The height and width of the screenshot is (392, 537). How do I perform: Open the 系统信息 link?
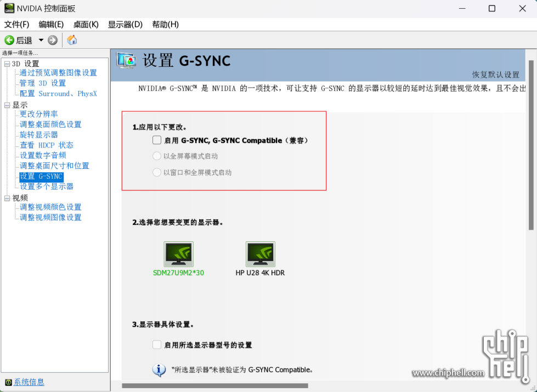pyautogui.click(x=29, y=382)
